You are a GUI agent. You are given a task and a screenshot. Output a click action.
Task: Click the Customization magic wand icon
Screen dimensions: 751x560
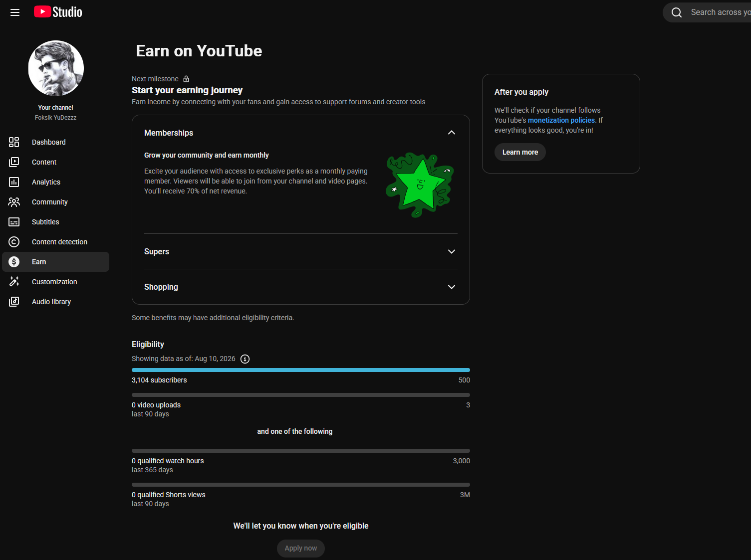coord(14,282)
